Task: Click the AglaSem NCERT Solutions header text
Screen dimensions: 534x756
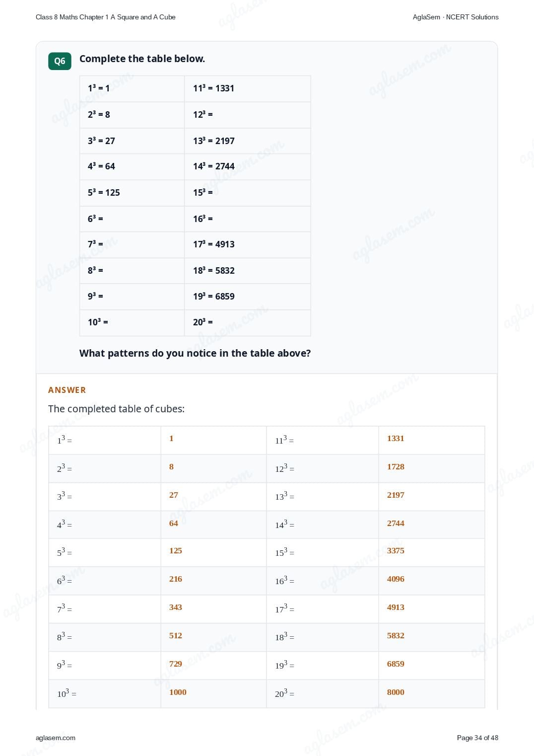Action: click(x=456, y=17)
